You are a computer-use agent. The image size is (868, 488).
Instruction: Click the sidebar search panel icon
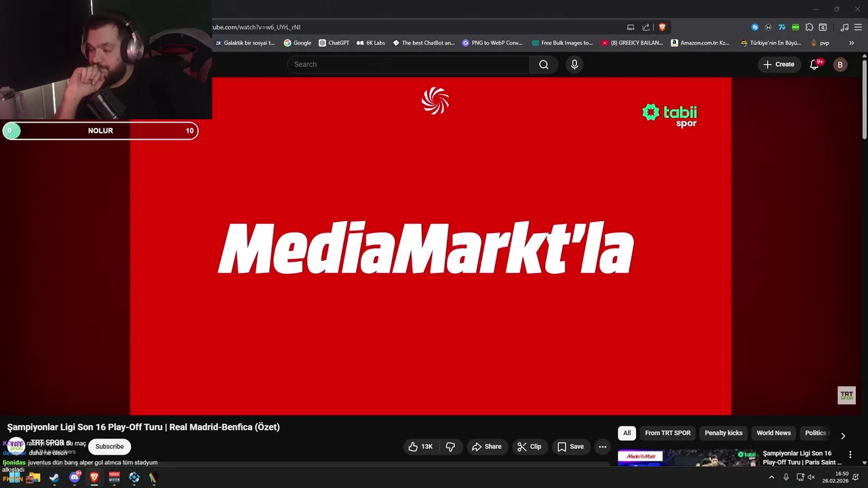click(823, 27)
